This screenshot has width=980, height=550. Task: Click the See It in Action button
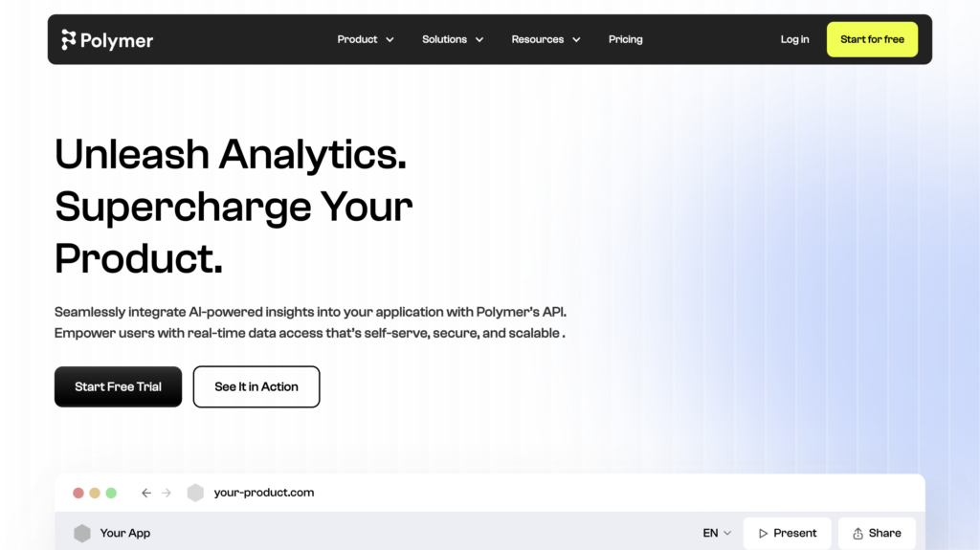[256, 386]
